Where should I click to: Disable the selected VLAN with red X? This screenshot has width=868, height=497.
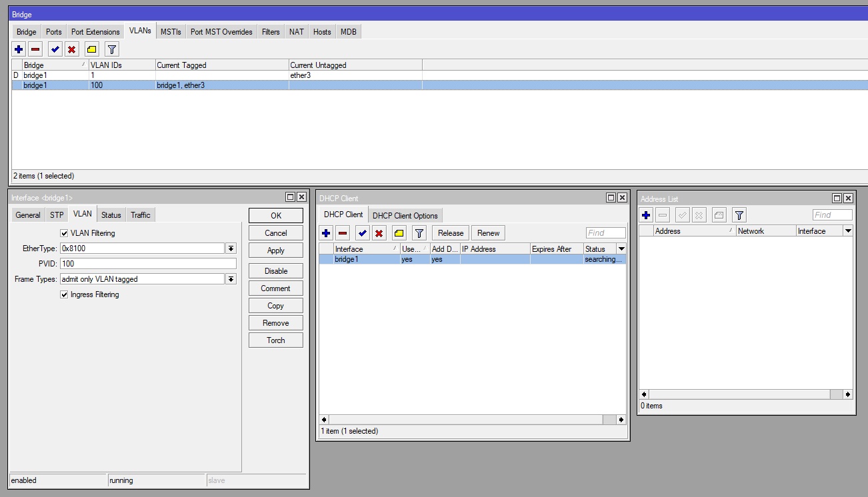point(72,49)
